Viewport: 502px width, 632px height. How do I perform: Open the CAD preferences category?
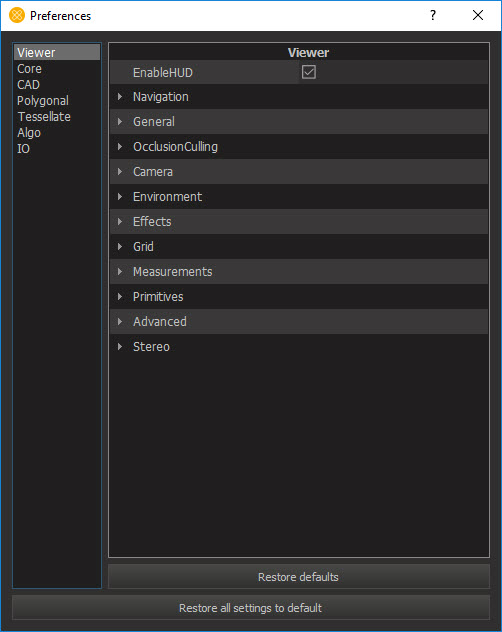(28, 85)
